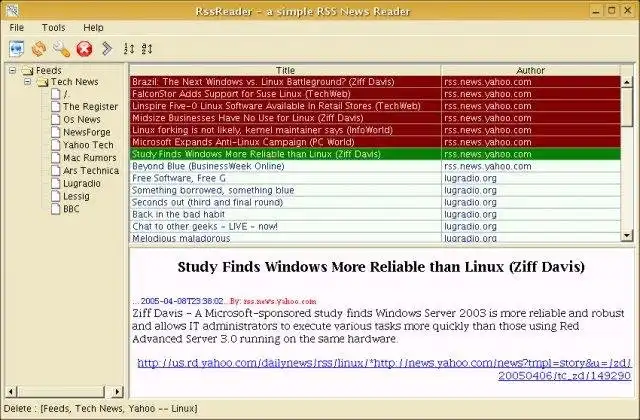The height and width of the screenshot is (420, 640).
Task: Click the orange refresh feeds icon
Action: tap(39, 49)
